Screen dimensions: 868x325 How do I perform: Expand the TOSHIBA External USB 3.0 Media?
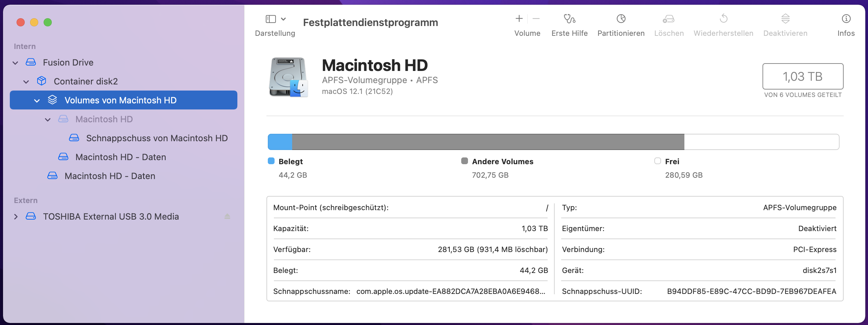16,217
